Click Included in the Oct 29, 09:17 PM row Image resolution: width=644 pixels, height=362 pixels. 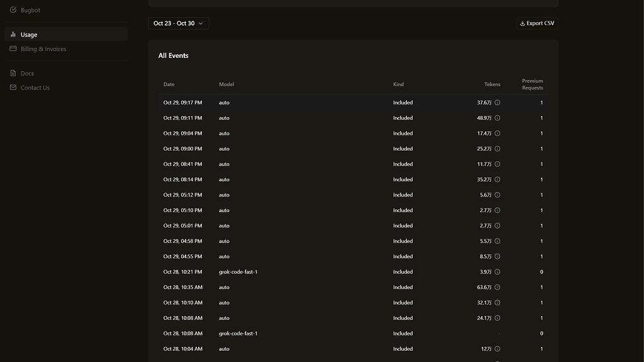[x=402, y=103]
